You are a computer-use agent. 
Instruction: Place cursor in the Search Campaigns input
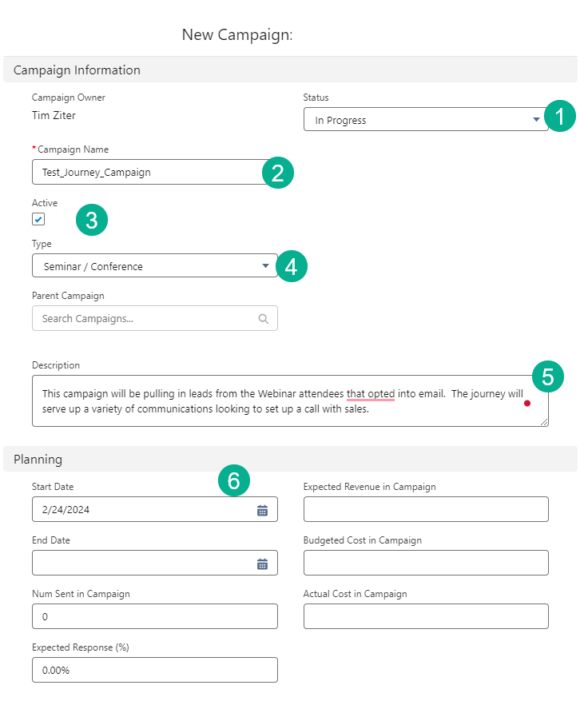(144, 318)
